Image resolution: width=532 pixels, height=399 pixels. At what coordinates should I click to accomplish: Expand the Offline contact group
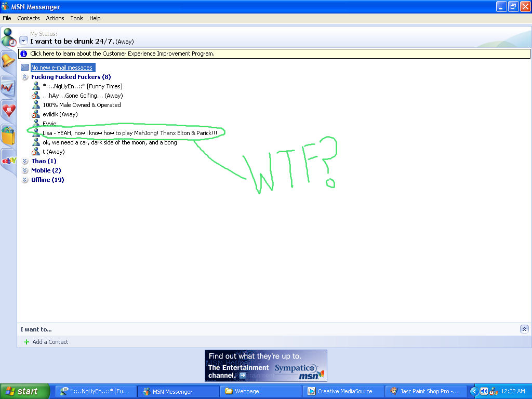(x=25, y=180)
